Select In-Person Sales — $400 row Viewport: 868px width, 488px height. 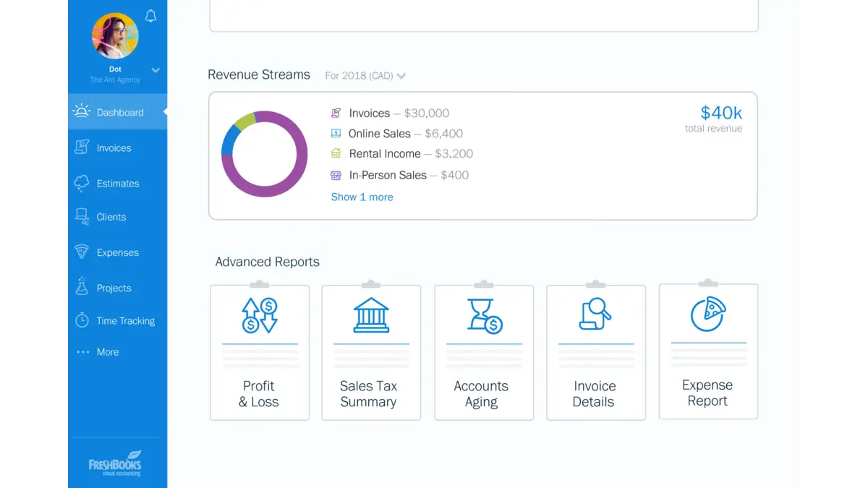click(x=399, y=175)
